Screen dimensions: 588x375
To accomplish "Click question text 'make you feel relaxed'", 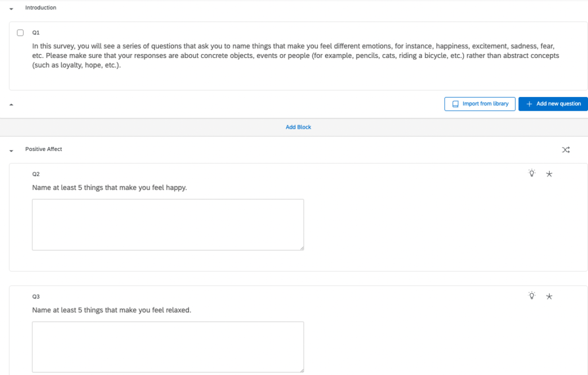I will pos(154,310).
